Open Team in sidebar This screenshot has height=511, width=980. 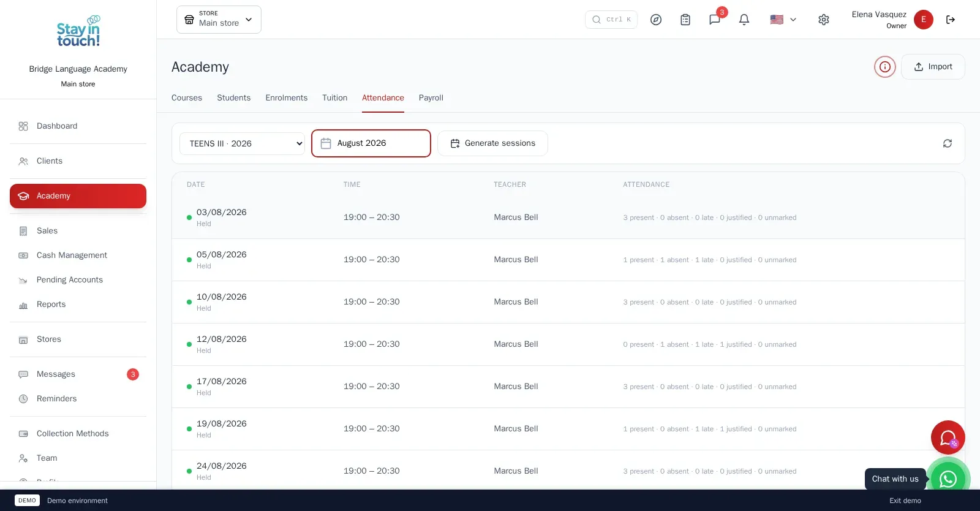tap(78, 458)
